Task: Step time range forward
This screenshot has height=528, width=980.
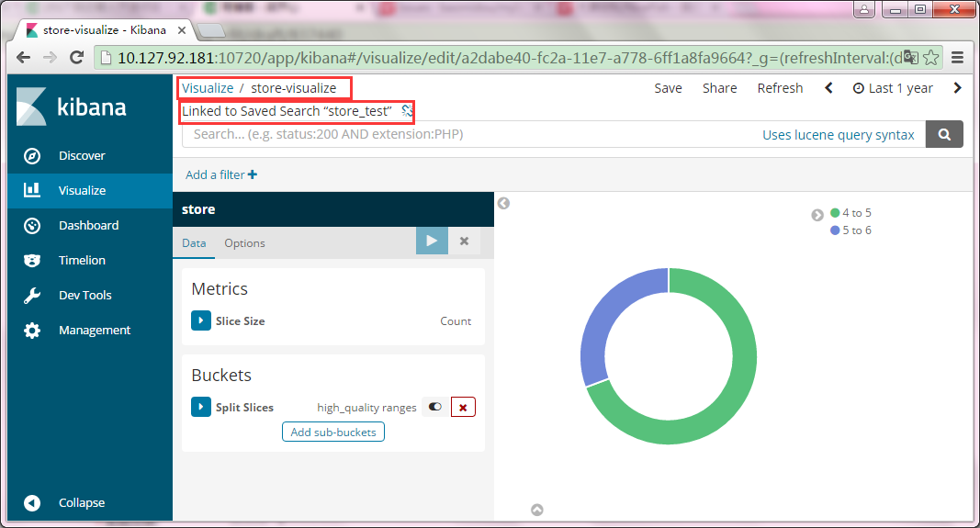Action: pyautogui.click(x=957, y=88)
